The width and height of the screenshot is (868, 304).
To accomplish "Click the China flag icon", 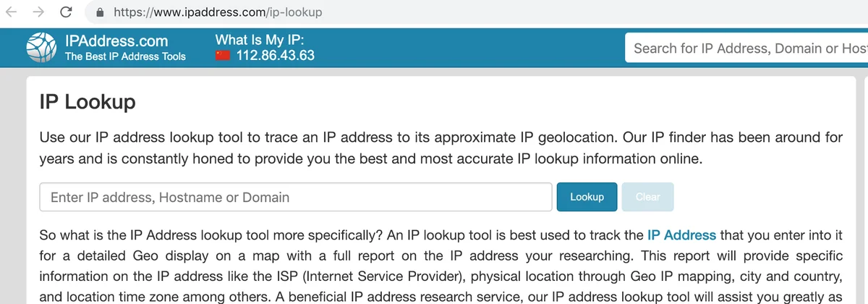I will pos(223,55).
